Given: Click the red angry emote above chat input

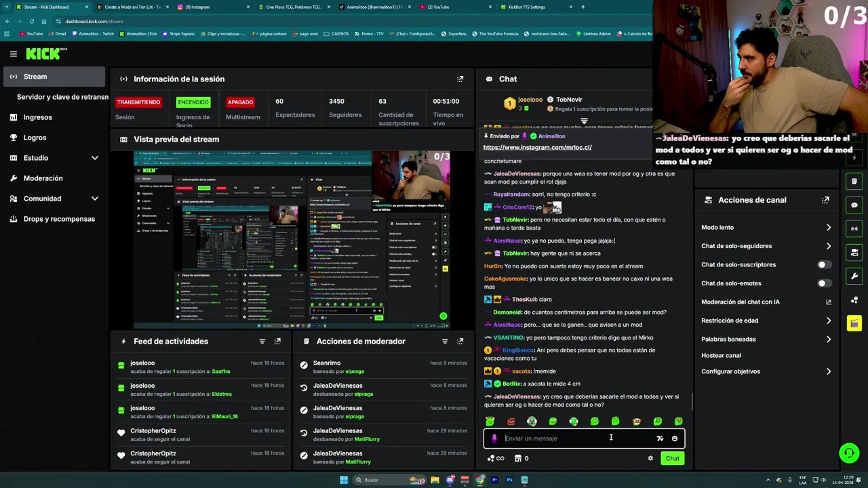Looking at the screenshot, I should click(x=511, y=421).
